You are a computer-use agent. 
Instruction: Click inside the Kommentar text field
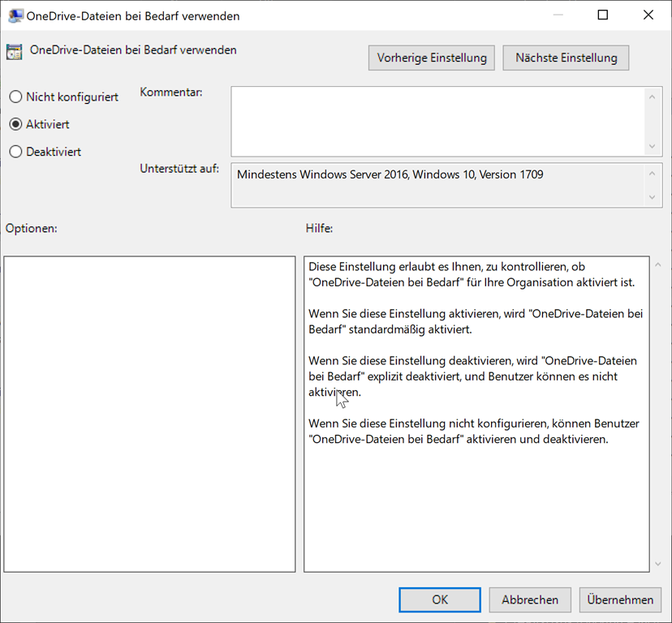tap(438, 121)
